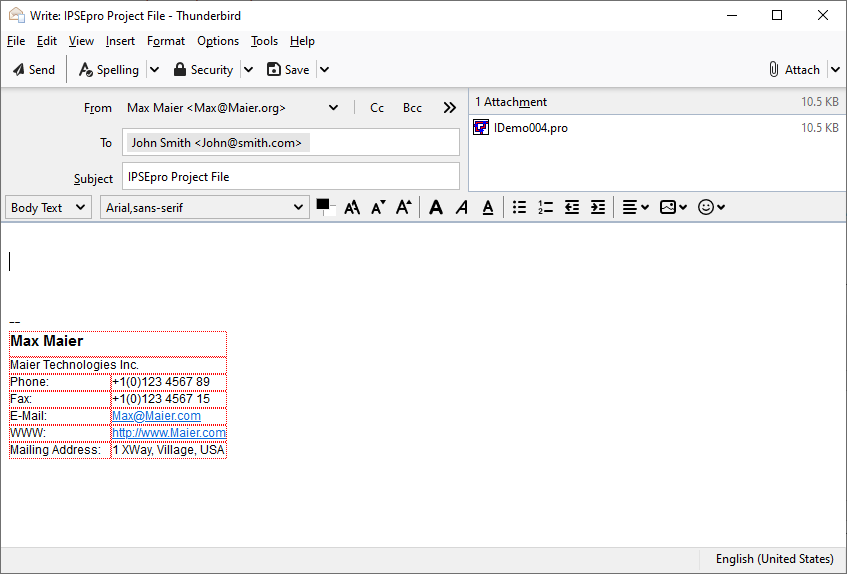Open the Body Text paragraph style dropdown
This screenshot has height=574, width=847.
pos(48,207)
